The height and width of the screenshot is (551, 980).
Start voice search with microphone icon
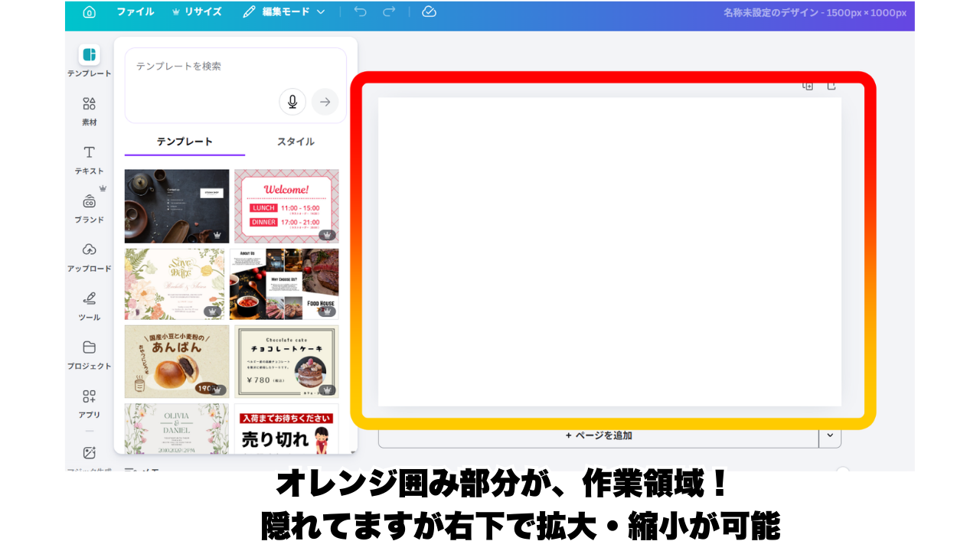(x=292, y=102)
